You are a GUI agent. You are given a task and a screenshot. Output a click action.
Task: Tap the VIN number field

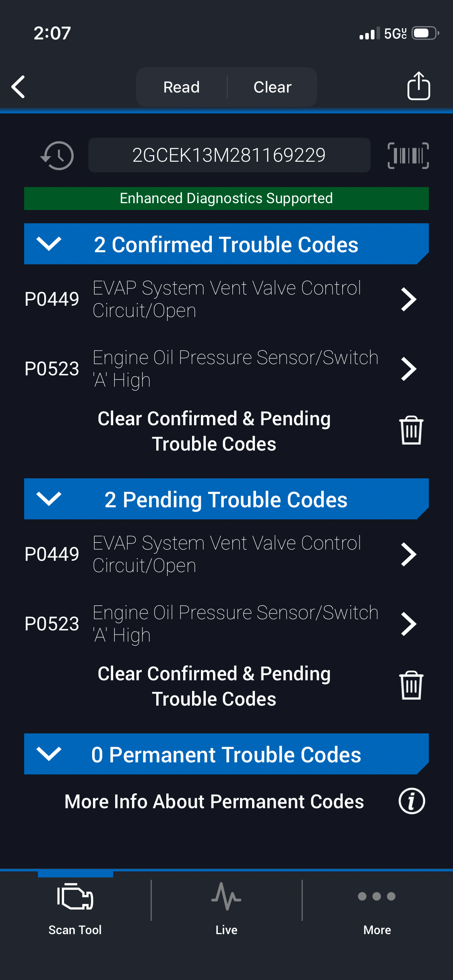tap(229, 155)
